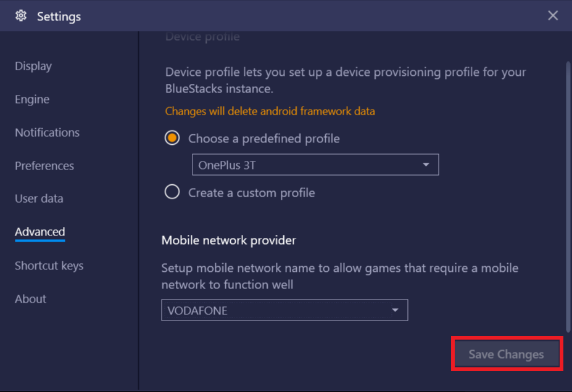Click the Settings gear icon
Viewport: 572px width, 392px height.
[x=21, y=15]
